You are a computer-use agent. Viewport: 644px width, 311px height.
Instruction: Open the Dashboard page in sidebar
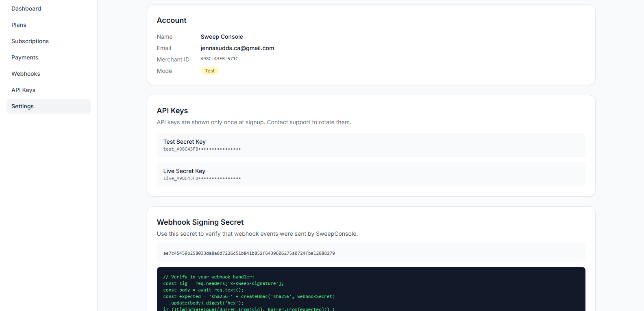tap(26, 9)
